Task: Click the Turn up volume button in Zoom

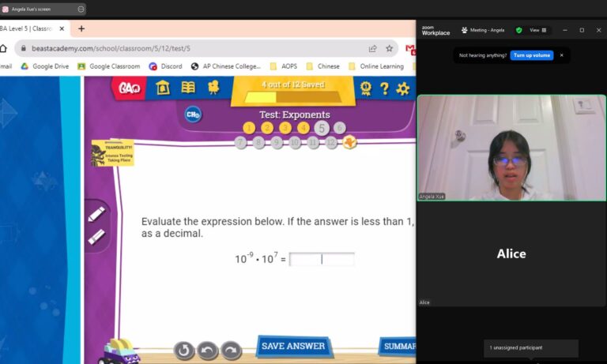Action: pyautogui.click(x=531, y=55)
